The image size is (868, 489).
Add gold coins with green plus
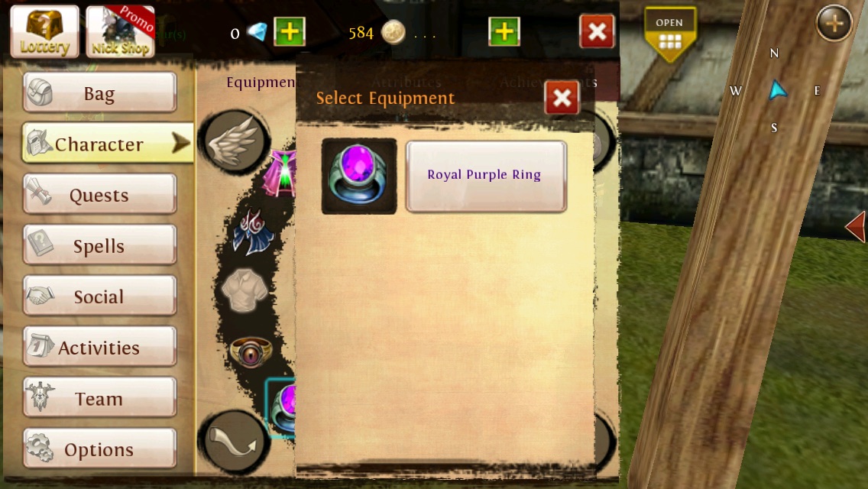(504, 31)
